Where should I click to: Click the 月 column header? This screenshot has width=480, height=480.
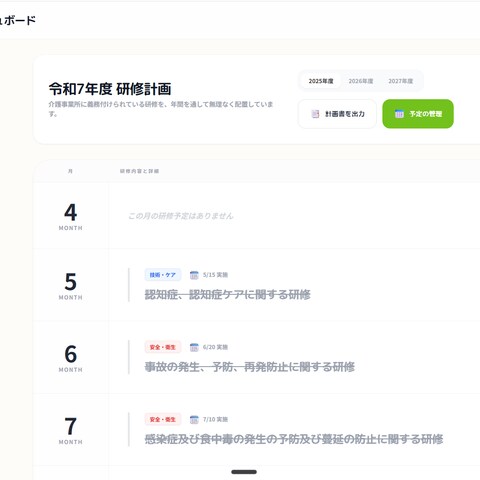[70, 171]
